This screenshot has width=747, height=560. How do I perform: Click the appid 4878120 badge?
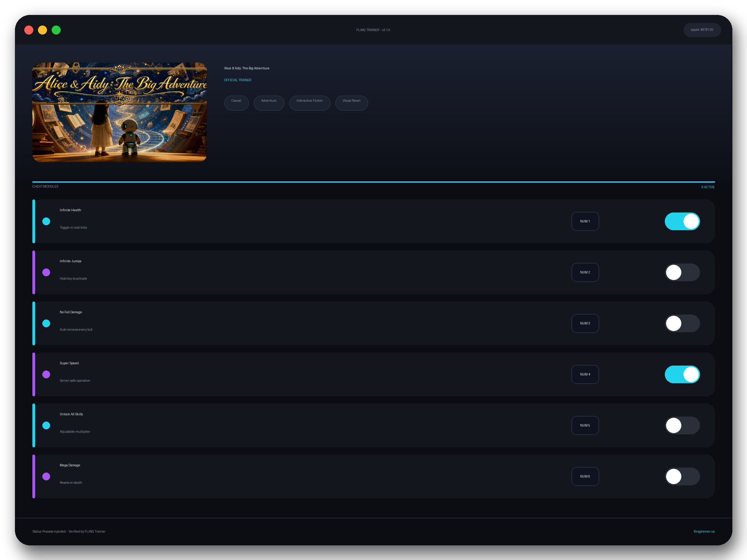coord(702,30)
